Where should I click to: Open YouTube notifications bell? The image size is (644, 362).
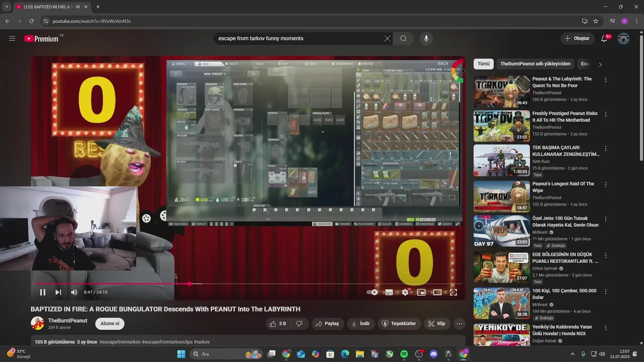tap(604, 39)
